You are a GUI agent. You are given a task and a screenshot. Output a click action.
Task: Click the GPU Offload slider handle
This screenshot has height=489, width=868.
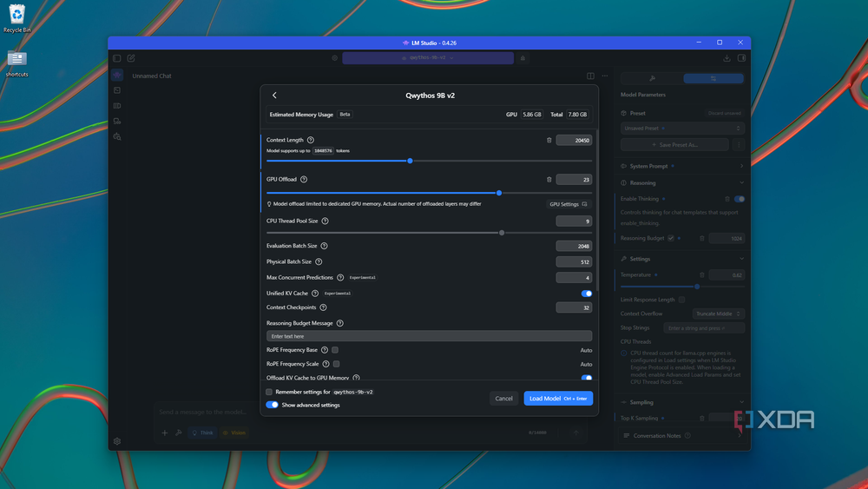(499, 193)
